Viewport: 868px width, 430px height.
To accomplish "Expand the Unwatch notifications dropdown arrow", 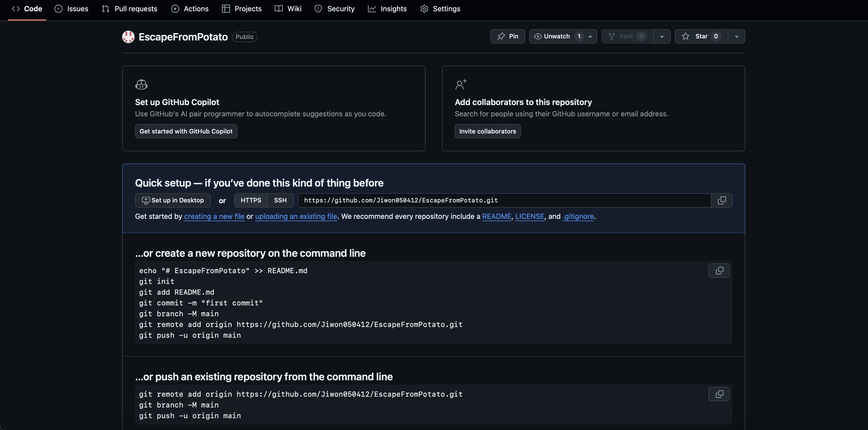I will 590,36.
